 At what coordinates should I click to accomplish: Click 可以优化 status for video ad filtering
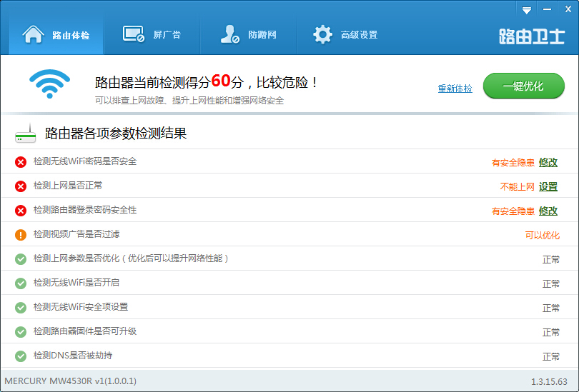pos(542,235)
